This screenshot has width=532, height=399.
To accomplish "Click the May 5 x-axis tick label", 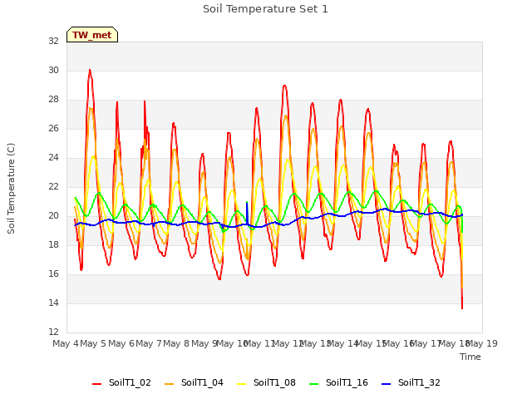I will click(x=93, y=343).
